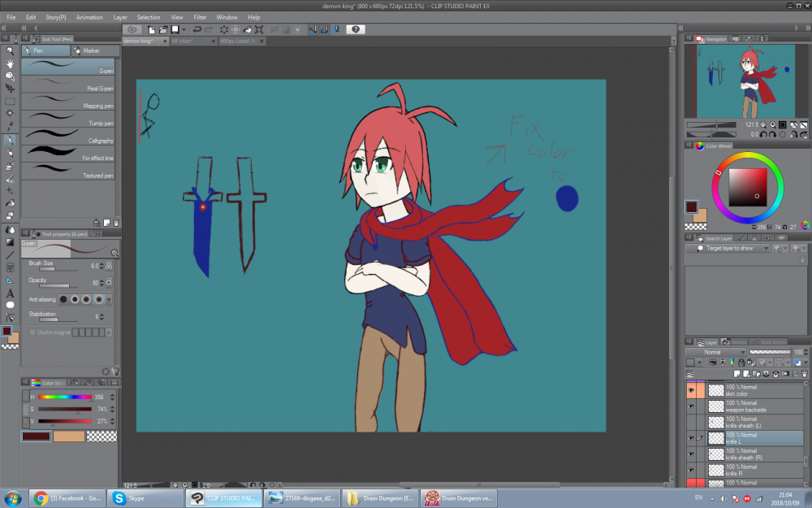Click the zoom out icon in Navigator
The height and width of the screenshot is (508, 812).
click(x=763, y=125)
